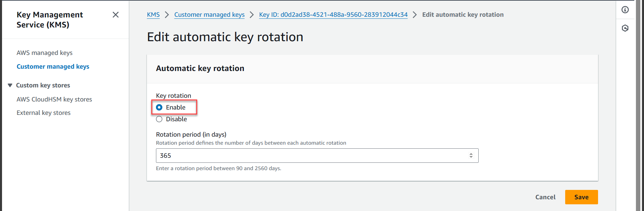Click the Cancel button
This screenshot has height=211, width=644.
tap(545, 197)
